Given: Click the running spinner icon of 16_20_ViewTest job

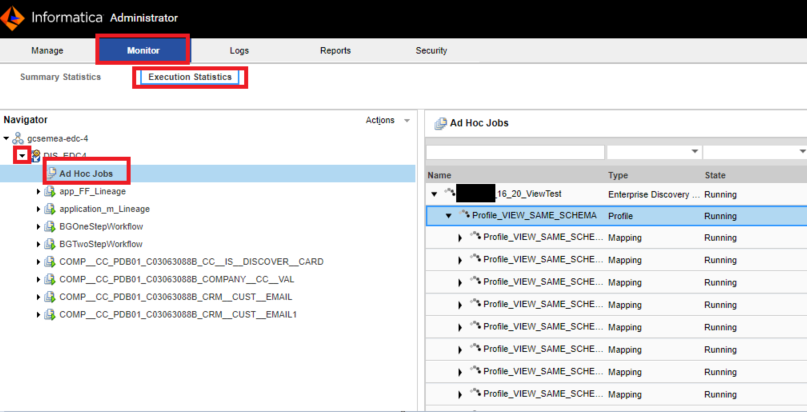Looking at the screenshot, I should tap(449, 193).
